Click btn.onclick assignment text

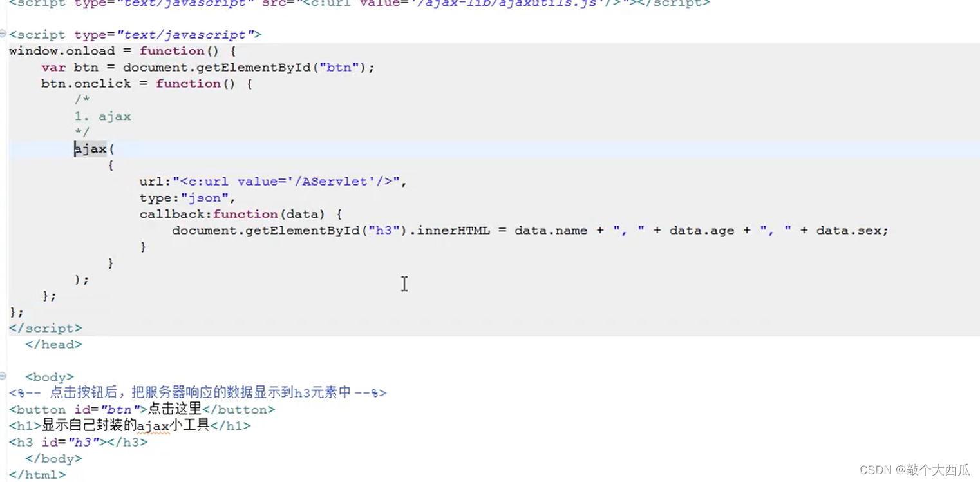point(86,84)
